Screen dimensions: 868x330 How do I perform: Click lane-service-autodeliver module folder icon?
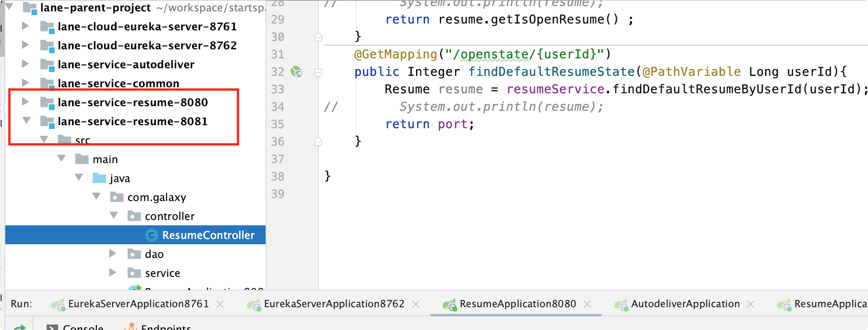(47, 64)
